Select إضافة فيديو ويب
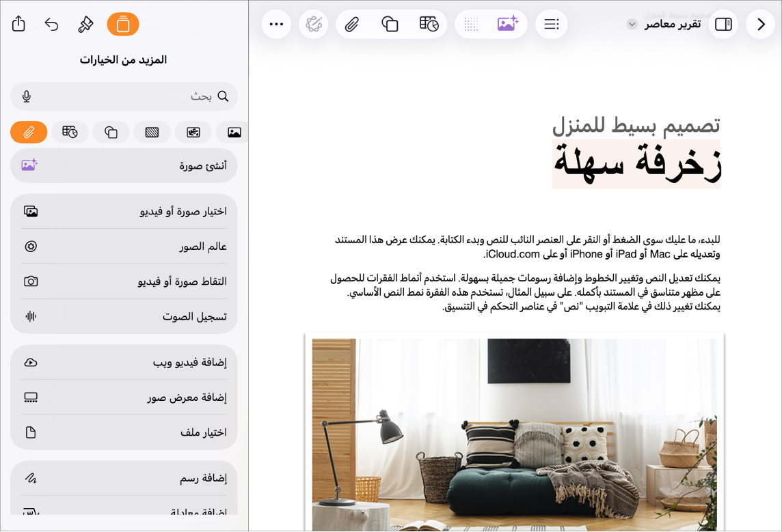782x532 pixels. tap(124, 362)
